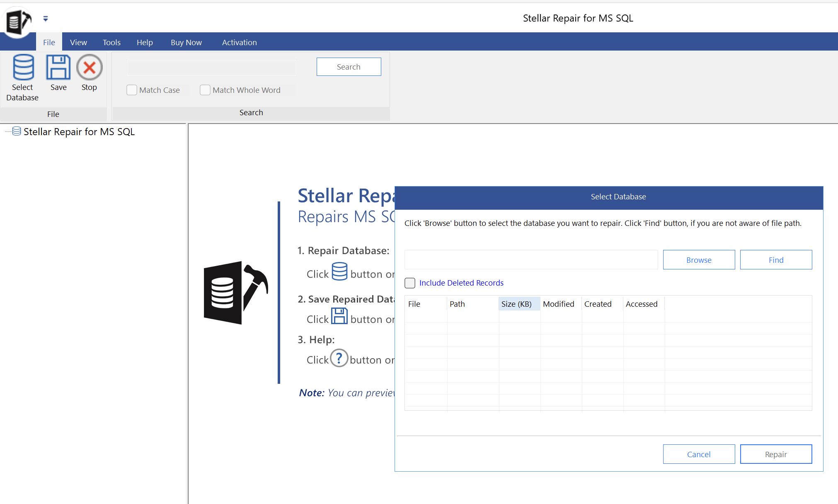838x504 pixels.
Task: Enable the Match Whole Word checkbox
Action: [205, 90]
